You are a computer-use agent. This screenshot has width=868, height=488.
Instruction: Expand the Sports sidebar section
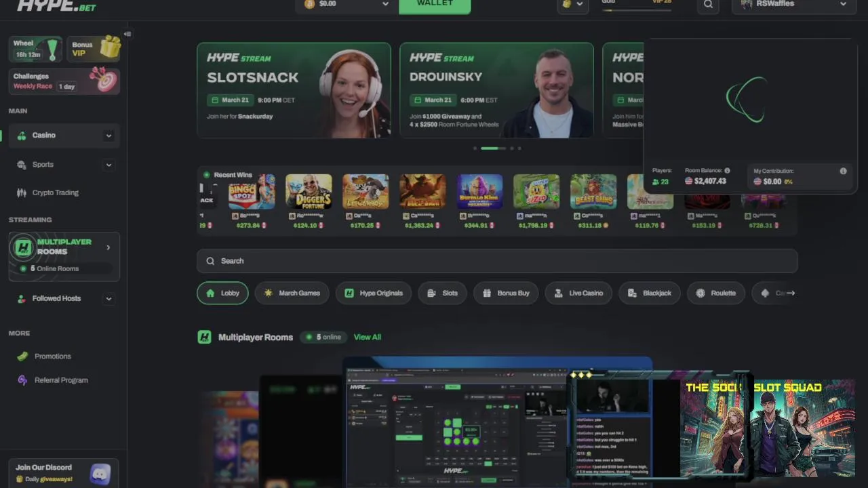[108, 165]
